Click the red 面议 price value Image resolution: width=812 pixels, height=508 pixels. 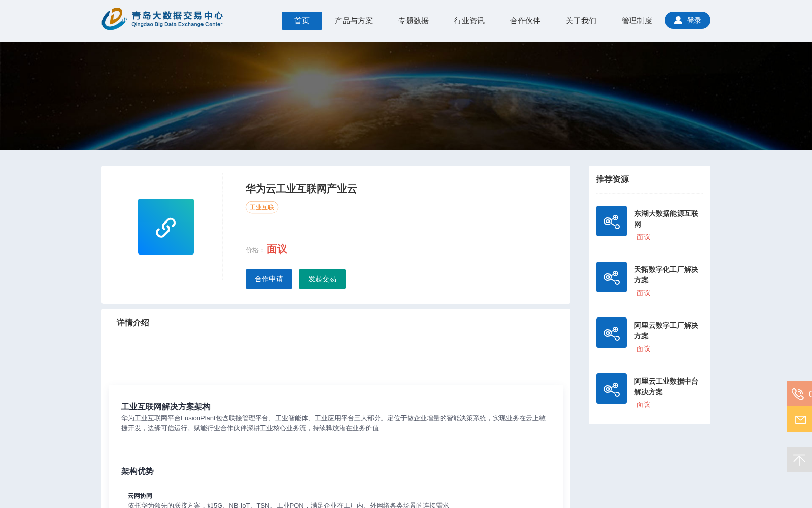pos(277,249)
